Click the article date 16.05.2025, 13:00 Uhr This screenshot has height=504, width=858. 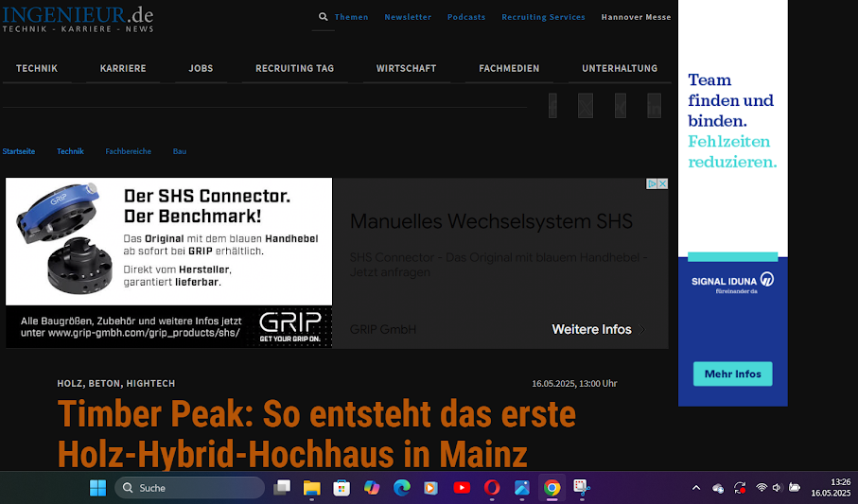coord(574,384)
